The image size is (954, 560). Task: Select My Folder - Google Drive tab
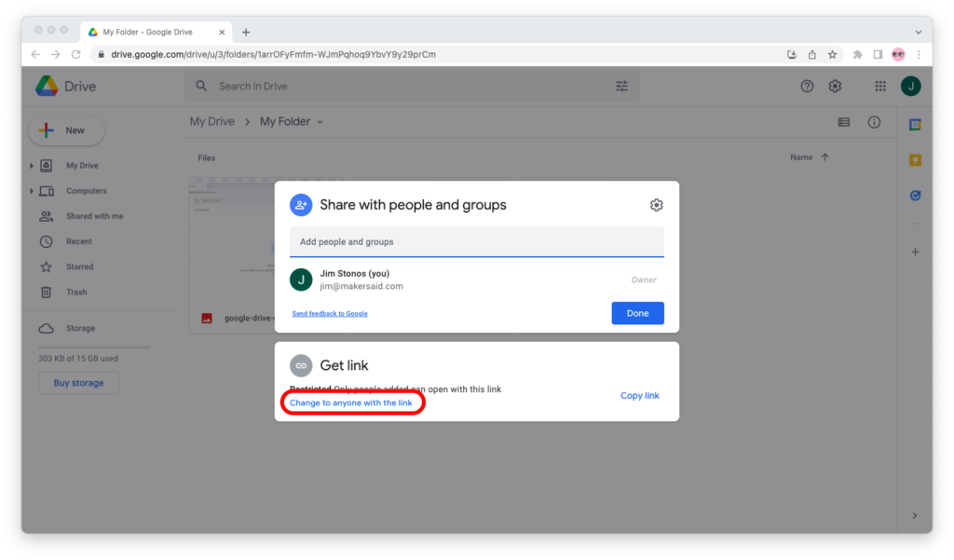[157, 33]
